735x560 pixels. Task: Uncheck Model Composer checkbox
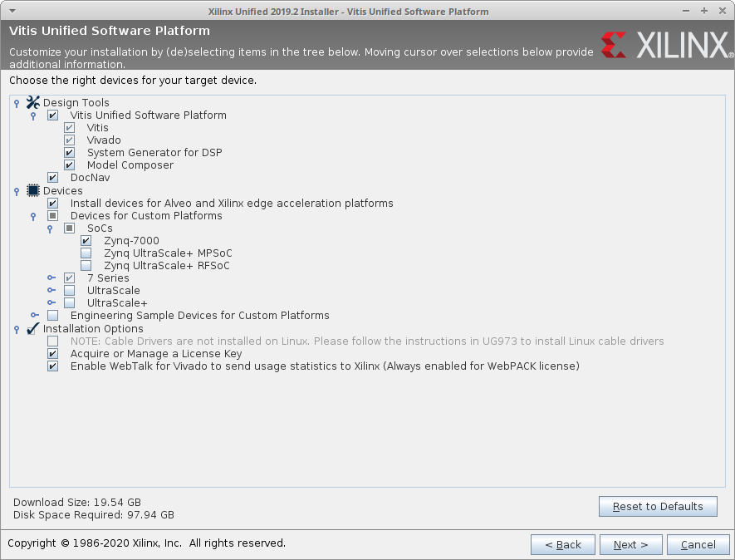click(70, 165)
